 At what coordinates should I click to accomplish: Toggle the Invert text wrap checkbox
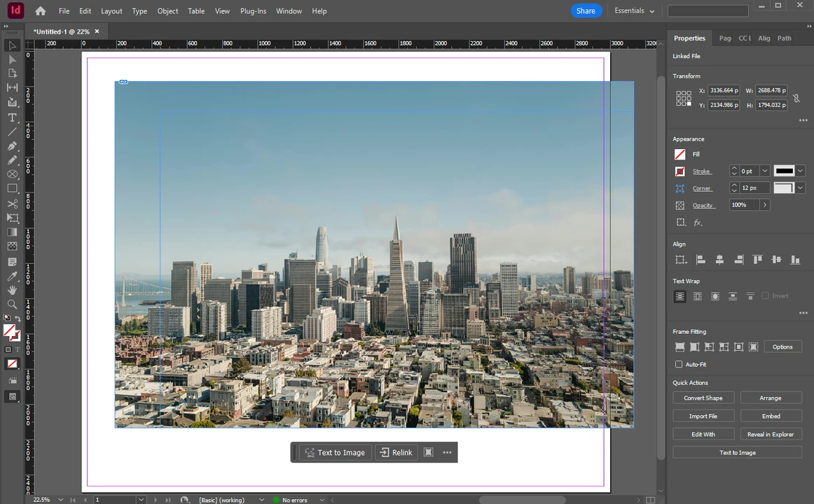pos(765,295)
